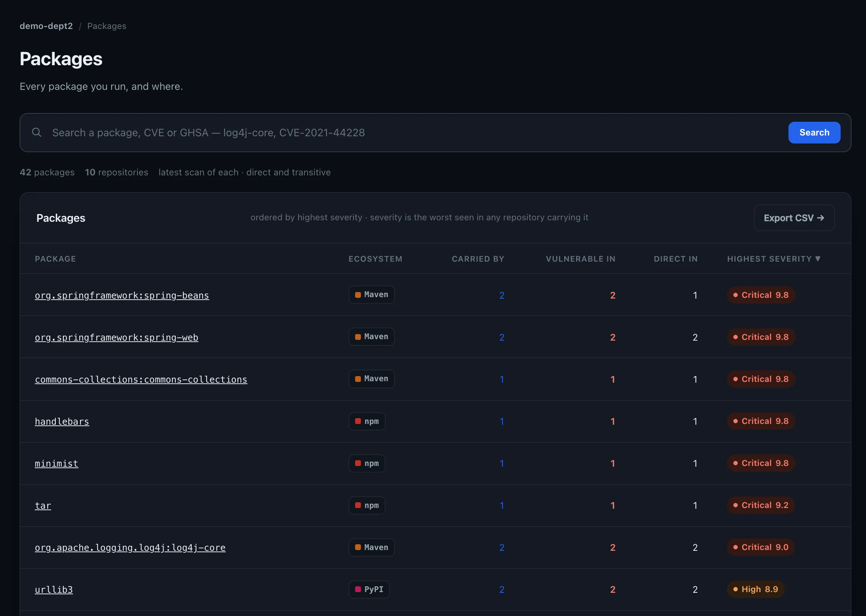The width and height of the screenshot is (866, 616).
Task: Click the carried-by count for spring-beans
Action: point(501,295)
